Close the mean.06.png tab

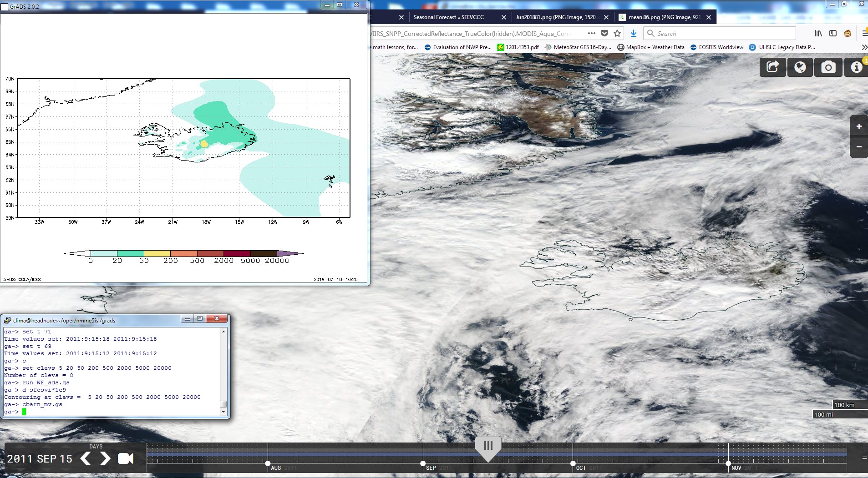click(x=708, y=17)
